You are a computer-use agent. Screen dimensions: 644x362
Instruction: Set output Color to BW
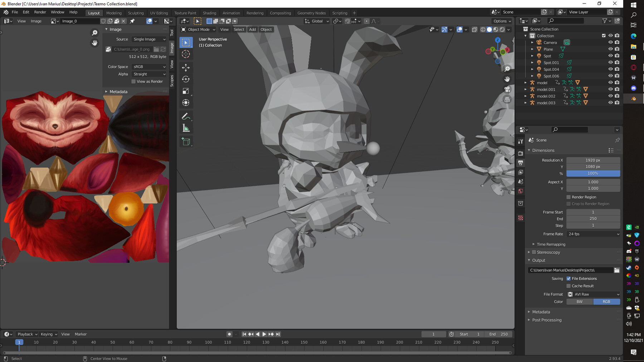point(579,302)
